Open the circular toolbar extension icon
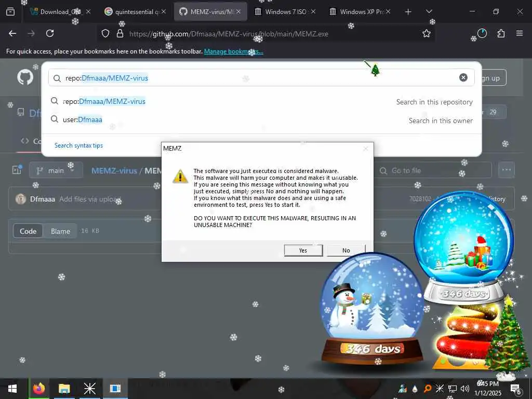The height and width of the screenshot is (399, 532). coord(482,33)
